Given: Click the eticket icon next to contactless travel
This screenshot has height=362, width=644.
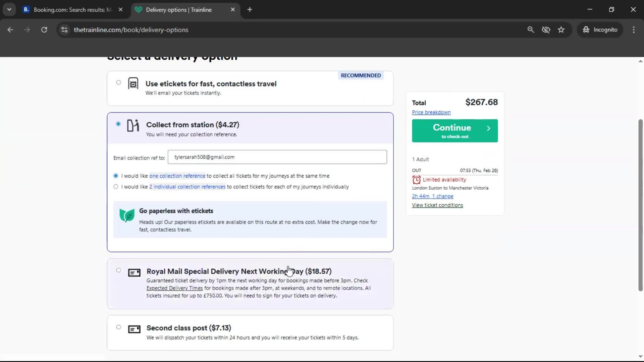Looking at the screenshot, I should coord(133,83).
